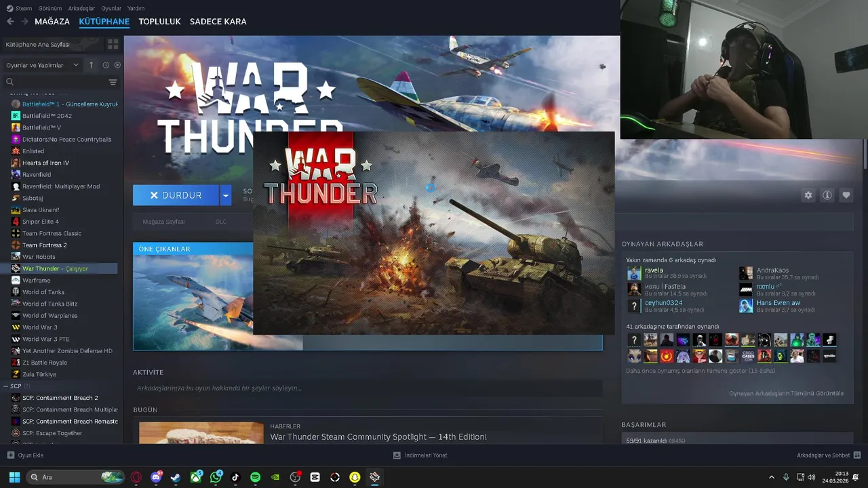Image resolution: width=868 pixels, height=488 pixels.
Task: Go back with the left arrow
Action: click(x=10, y=22)
